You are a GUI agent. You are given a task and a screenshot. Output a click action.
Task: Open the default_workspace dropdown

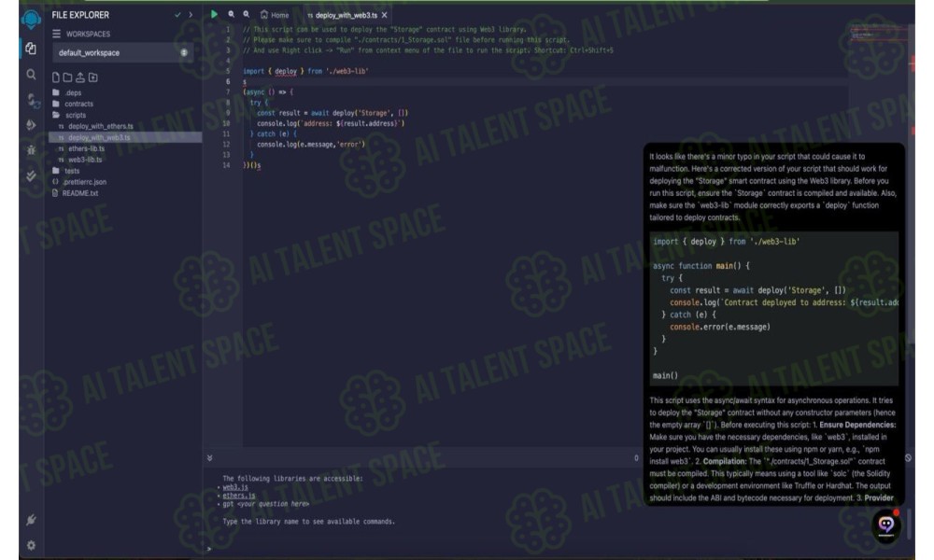(122, 53)
